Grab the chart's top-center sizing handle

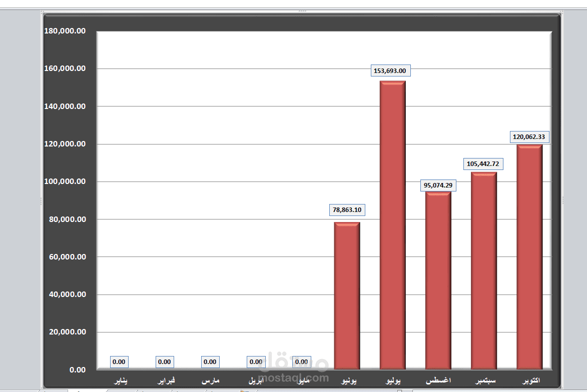pyautogui.click(x=302, y=11)
